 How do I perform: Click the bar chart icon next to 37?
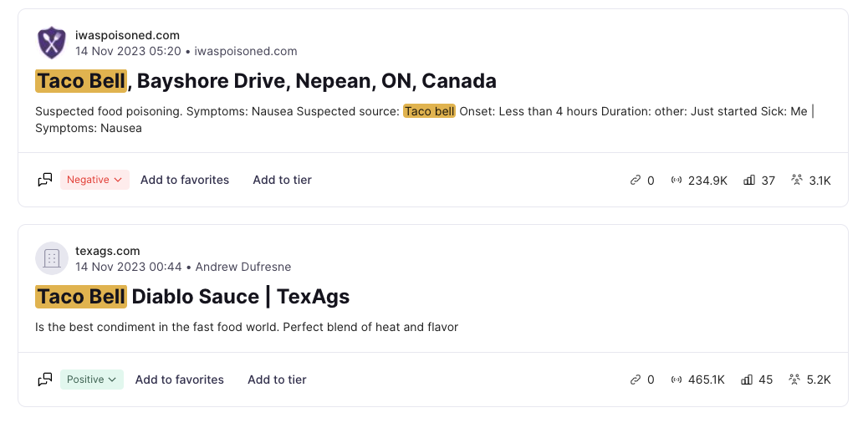tap(749, 180)
